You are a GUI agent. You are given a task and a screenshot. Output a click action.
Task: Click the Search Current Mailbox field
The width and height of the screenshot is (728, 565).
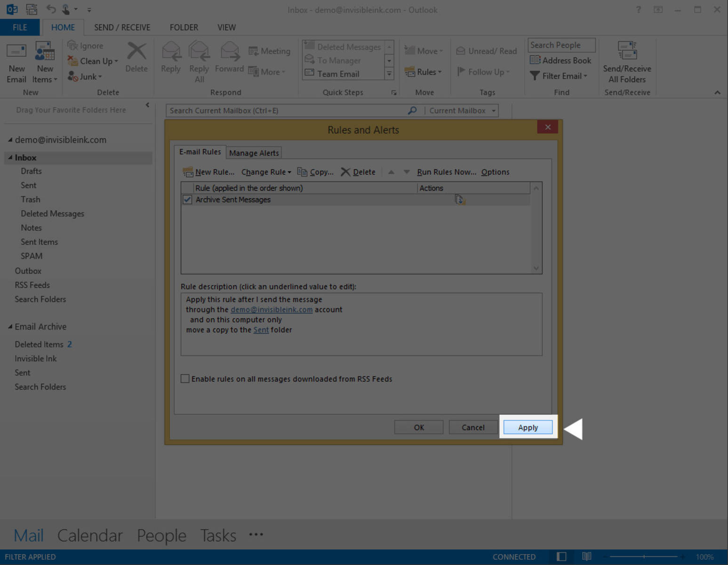pyautogui.click(x=287, y=111)
